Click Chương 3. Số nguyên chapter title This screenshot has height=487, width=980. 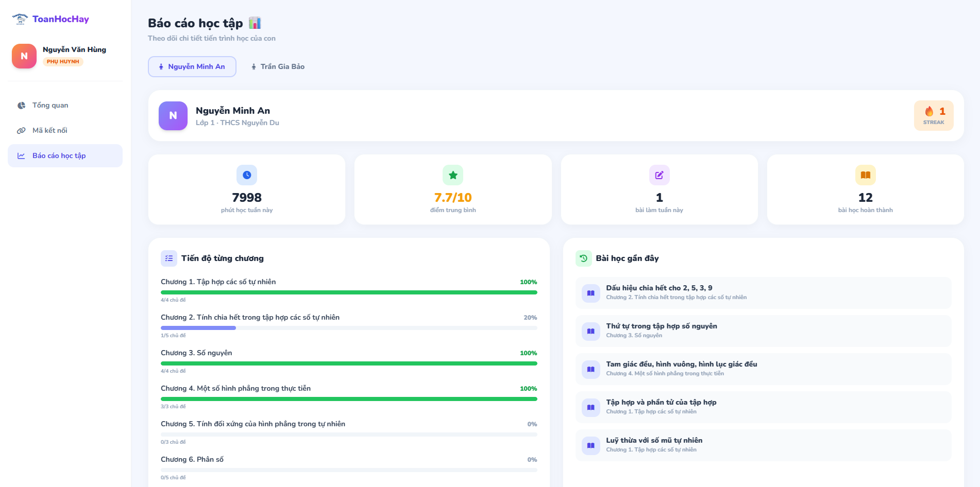[196, 353]
